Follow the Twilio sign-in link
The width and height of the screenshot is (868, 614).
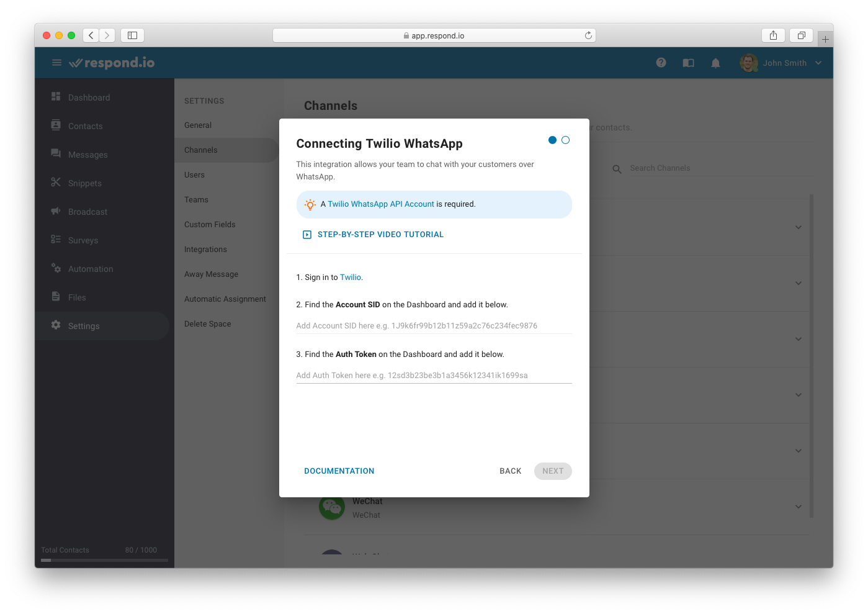(351, 278)
